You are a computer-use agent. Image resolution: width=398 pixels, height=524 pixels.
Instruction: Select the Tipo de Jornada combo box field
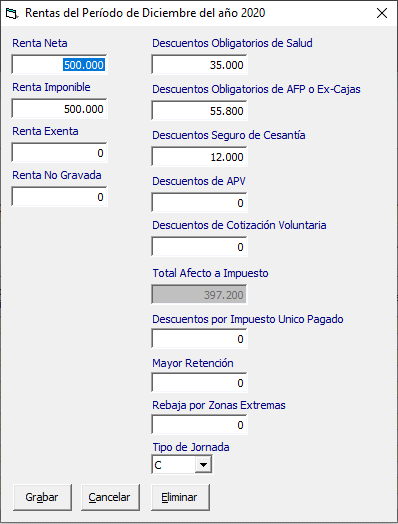182,465
